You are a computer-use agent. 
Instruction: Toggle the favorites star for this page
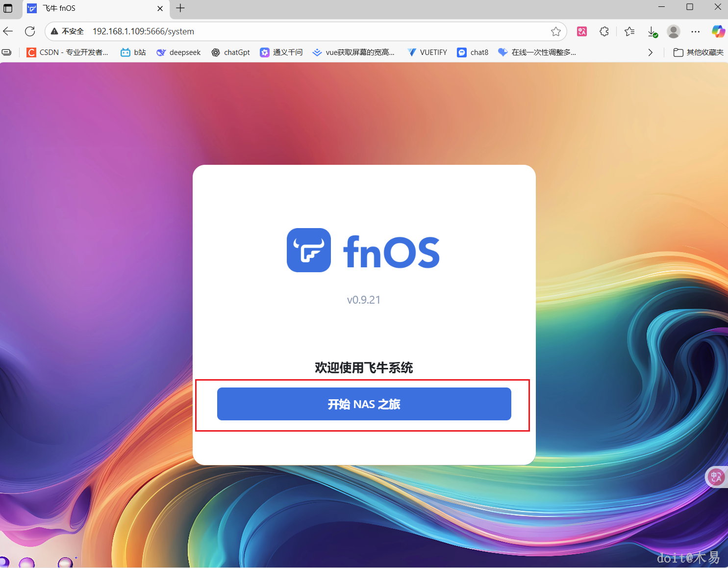556,31
